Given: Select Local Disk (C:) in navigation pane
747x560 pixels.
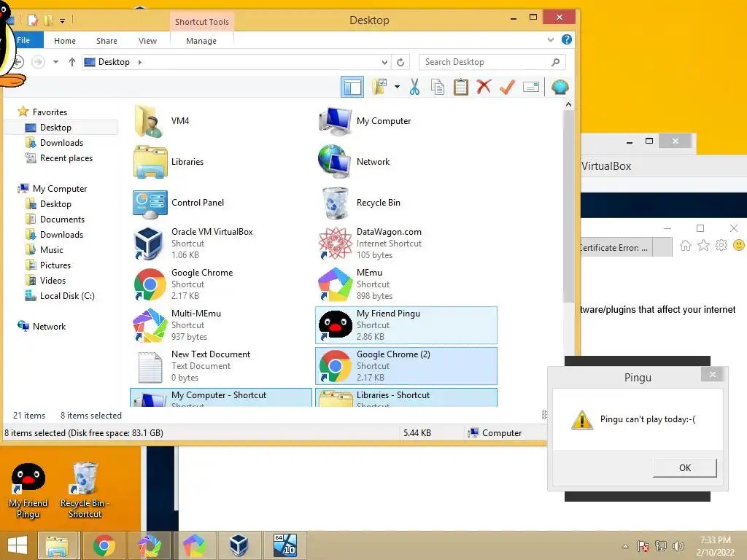Looking at the screenshot, I should pos(66,296).
